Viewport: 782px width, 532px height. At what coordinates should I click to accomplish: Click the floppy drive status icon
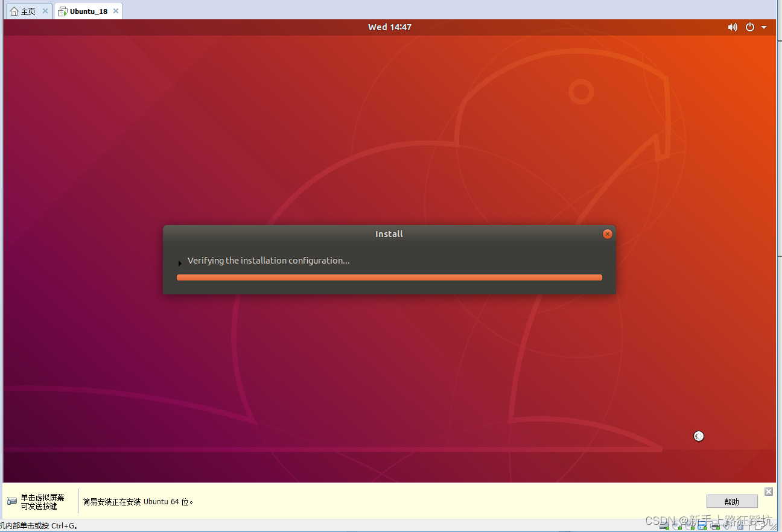(702, 527)
